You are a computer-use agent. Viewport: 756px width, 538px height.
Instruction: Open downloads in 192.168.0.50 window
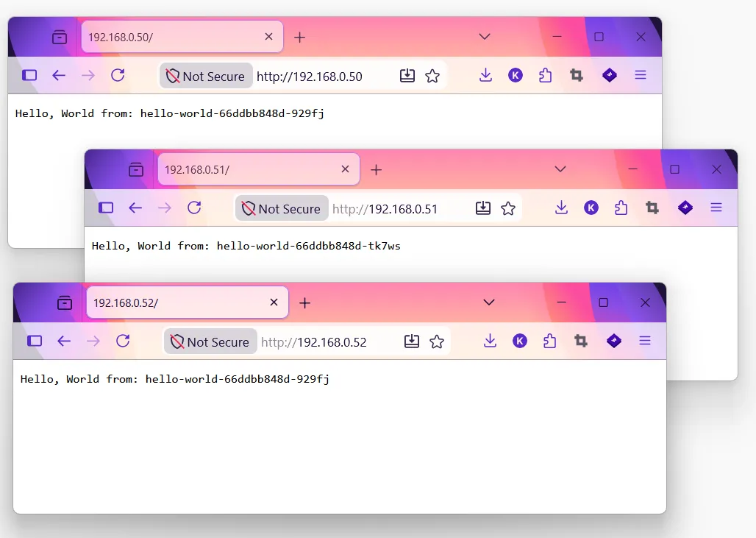485,75
